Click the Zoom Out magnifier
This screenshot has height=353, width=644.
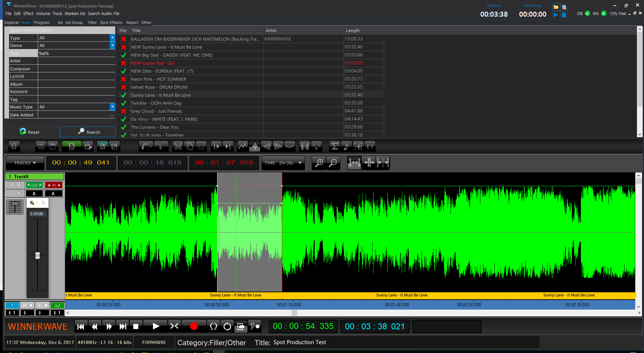pos(333,163)
